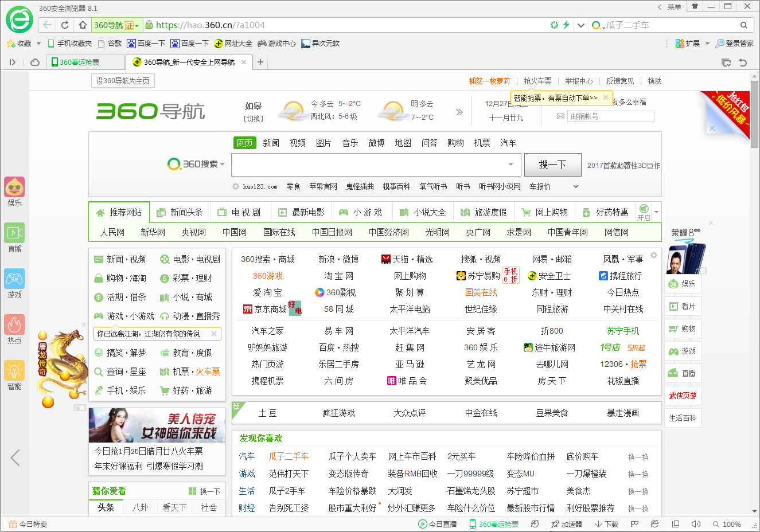Open the 扩展 dropdown arrow
The image size is (760, 532).
(707, 44)
